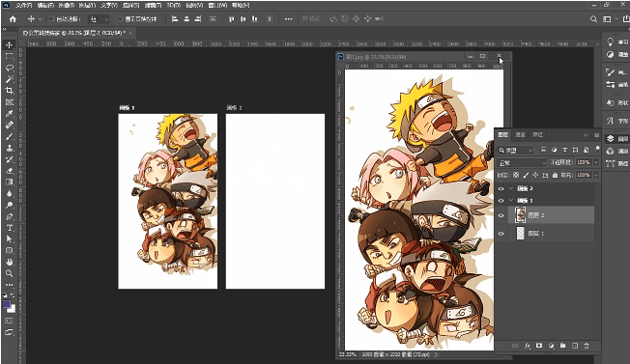The height and width of the screenshot is (364, 630).
Task: Select the Eyedropper tool
Action: click(x=10, y=114)
